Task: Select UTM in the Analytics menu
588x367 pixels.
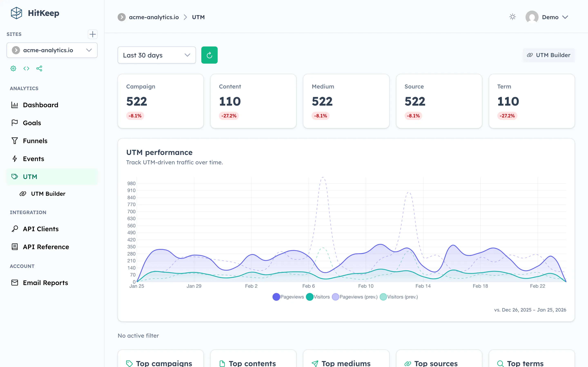Action: 30,177
